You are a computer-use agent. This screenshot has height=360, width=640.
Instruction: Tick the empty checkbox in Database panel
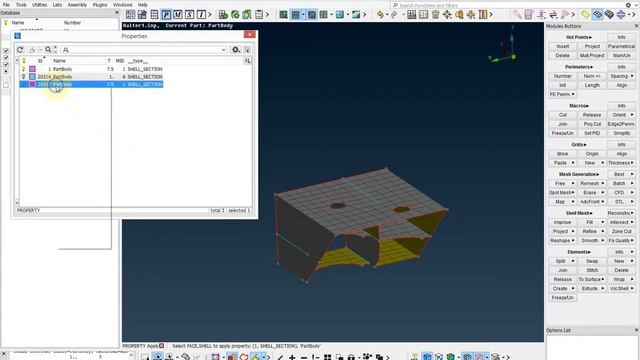[x=6, y=85]
